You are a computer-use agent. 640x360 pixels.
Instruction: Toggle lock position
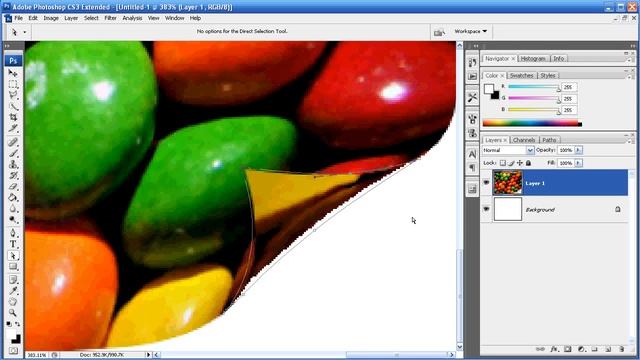click(x=520, y=163)
